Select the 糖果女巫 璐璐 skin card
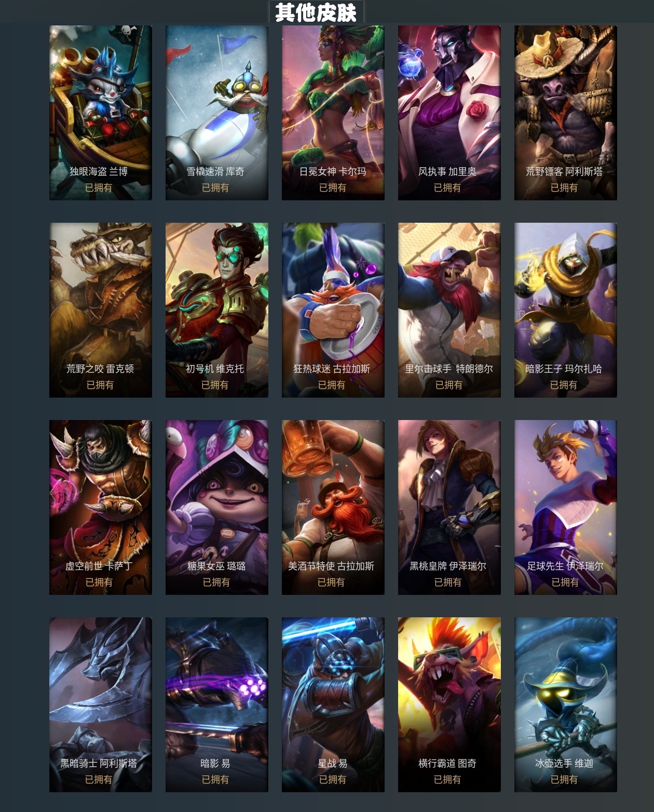Screen dimensions: 654x812 [217, 507]
